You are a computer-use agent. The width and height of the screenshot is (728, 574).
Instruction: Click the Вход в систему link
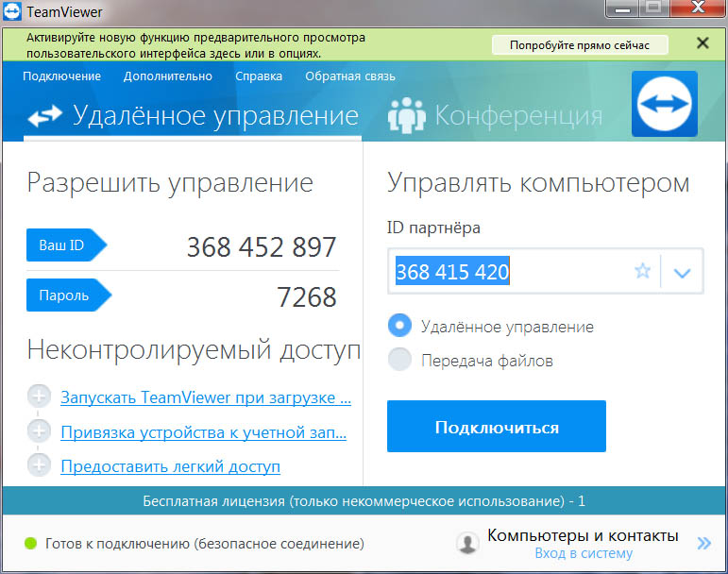tap(584, 553)
